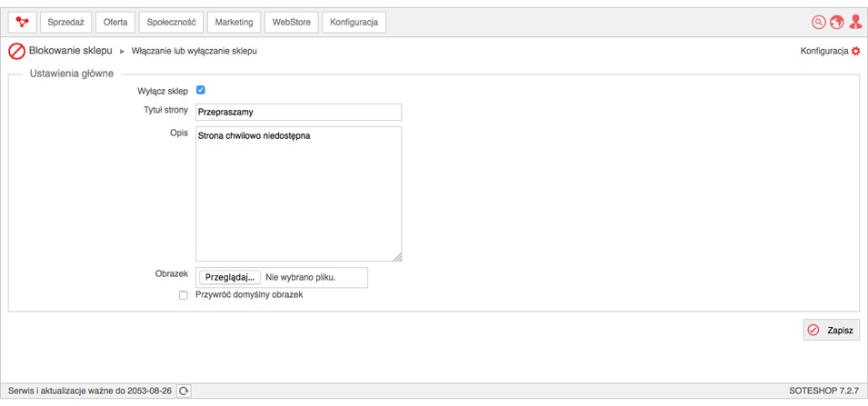Open the search magnifier icon
Viewport: 868px width, 406px height.
[818, 22]
